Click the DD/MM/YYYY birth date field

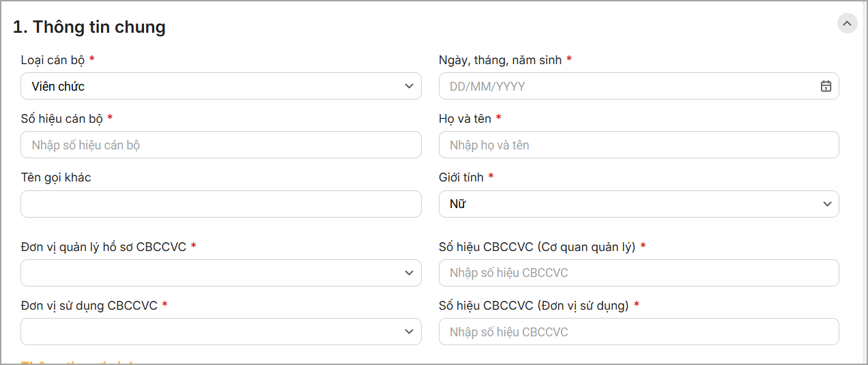tap(628, 86)
